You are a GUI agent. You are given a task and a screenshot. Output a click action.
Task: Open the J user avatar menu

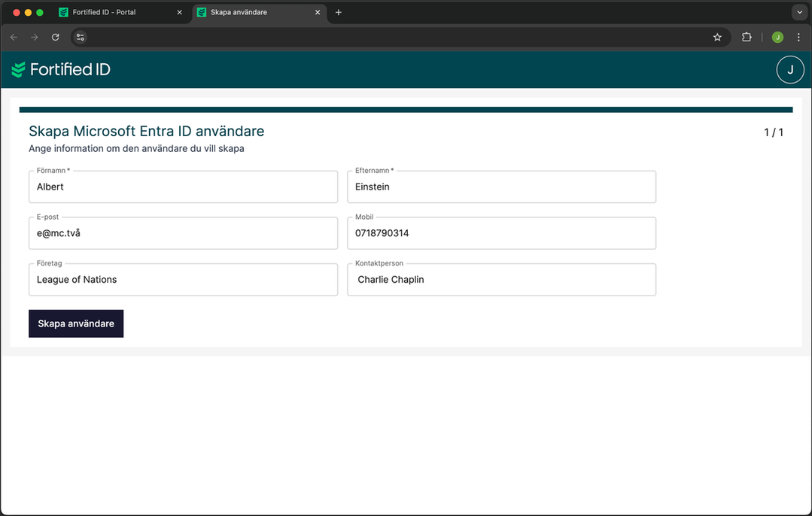click(789, 70)
